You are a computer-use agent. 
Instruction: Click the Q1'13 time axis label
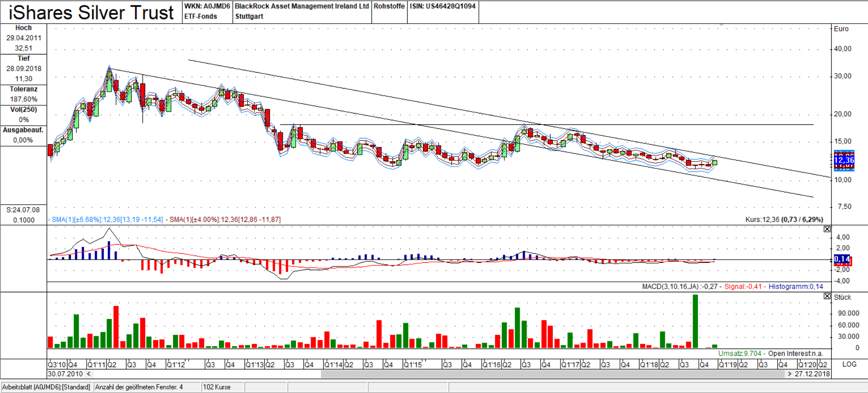pyautogui.click(x=254, y=364)
